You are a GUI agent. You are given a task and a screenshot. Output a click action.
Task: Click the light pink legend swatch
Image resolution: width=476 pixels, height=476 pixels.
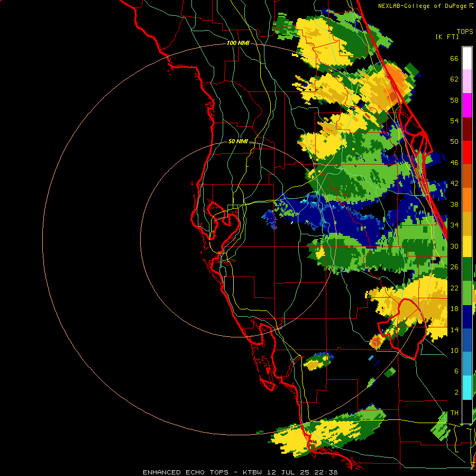(x=467, y=81)
